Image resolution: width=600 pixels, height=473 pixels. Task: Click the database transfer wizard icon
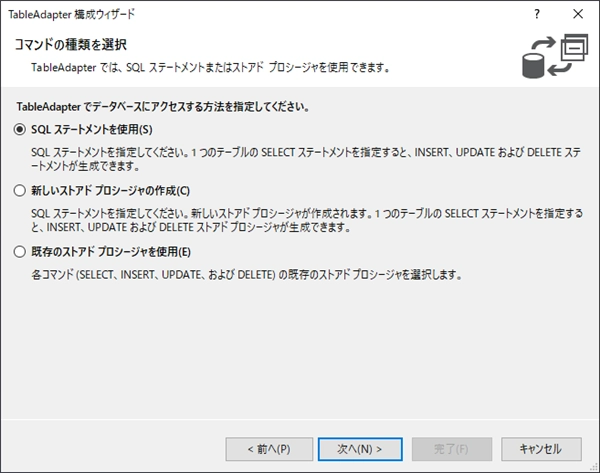coord(555,56)
